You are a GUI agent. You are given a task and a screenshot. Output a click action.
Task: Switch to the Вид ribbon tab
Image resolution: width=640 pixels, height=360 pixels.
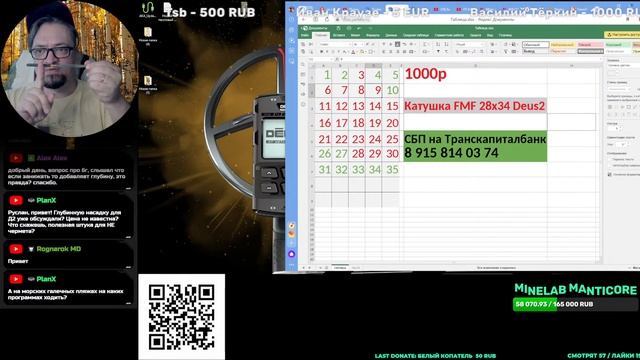489,36
